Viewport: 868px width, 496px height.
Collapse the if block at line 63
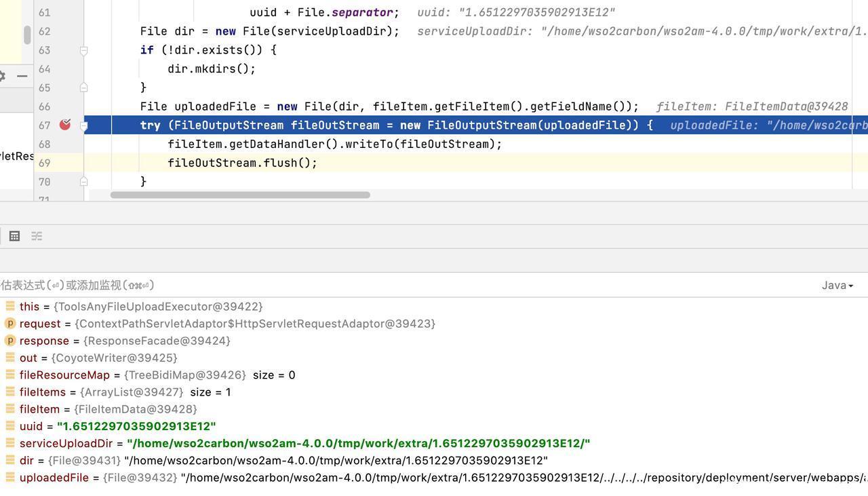[x=84, y=50]
